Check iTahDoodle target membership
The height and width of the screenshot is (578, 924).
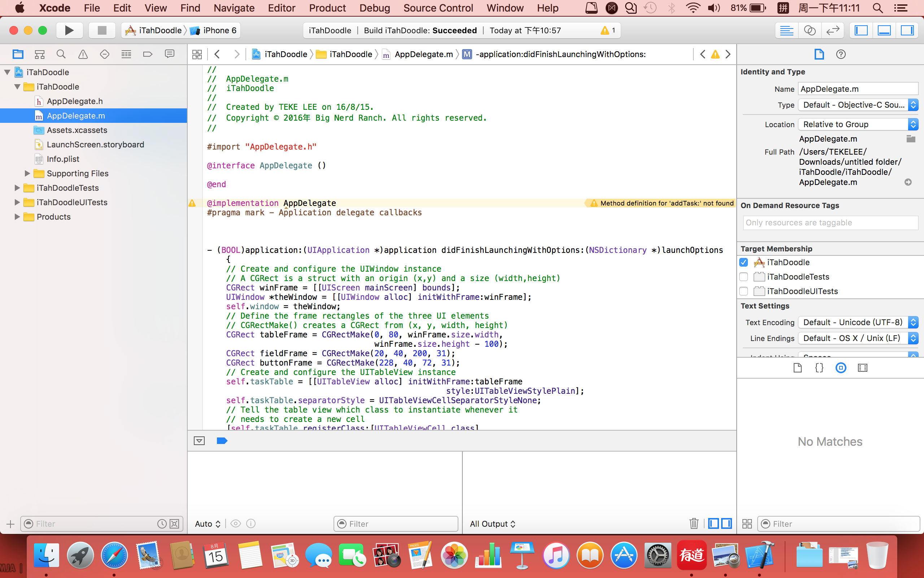click(x=744, y=262)
